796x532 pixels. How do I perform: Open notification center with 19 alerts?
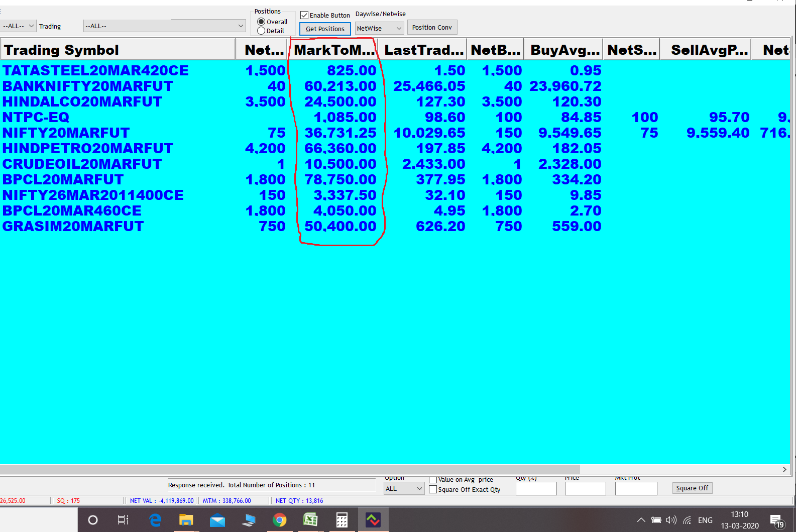click(x=777, y=521)
